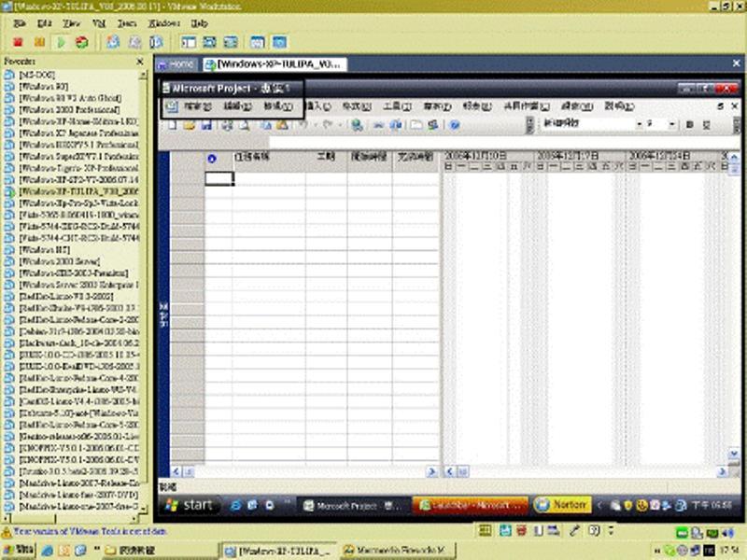This screenshot has height=560, width=747.
Task: Click the Bold button in Project formatting toolbar
Action: point(689,125)
